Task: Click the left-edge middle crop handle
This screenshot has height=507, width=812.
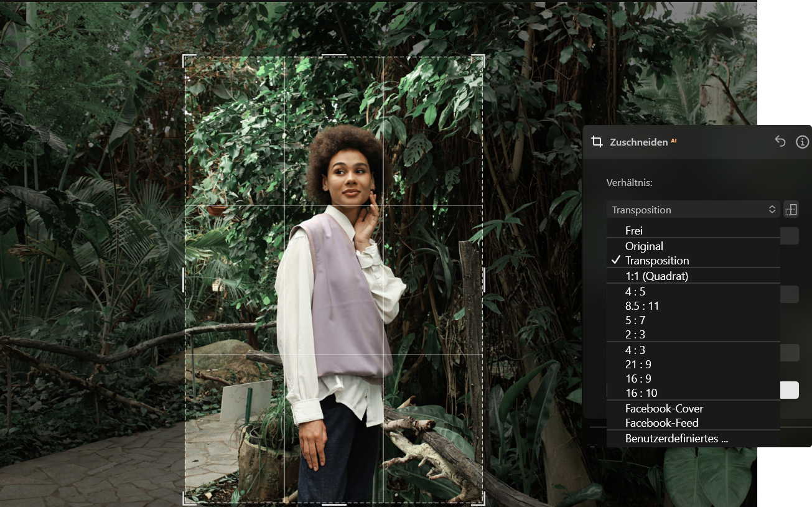Action: tap(184, 279)
